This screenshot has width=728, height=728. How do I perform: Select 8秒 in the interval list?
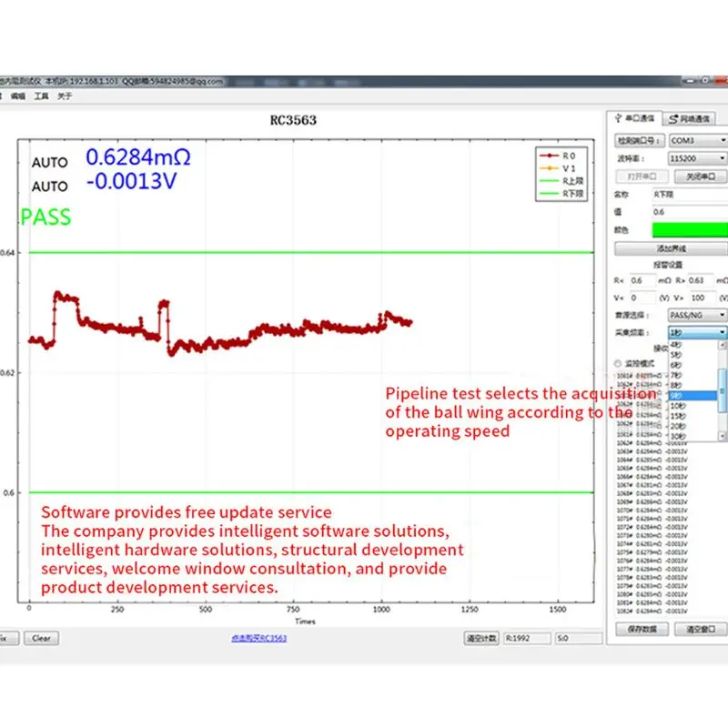[693, 385]
